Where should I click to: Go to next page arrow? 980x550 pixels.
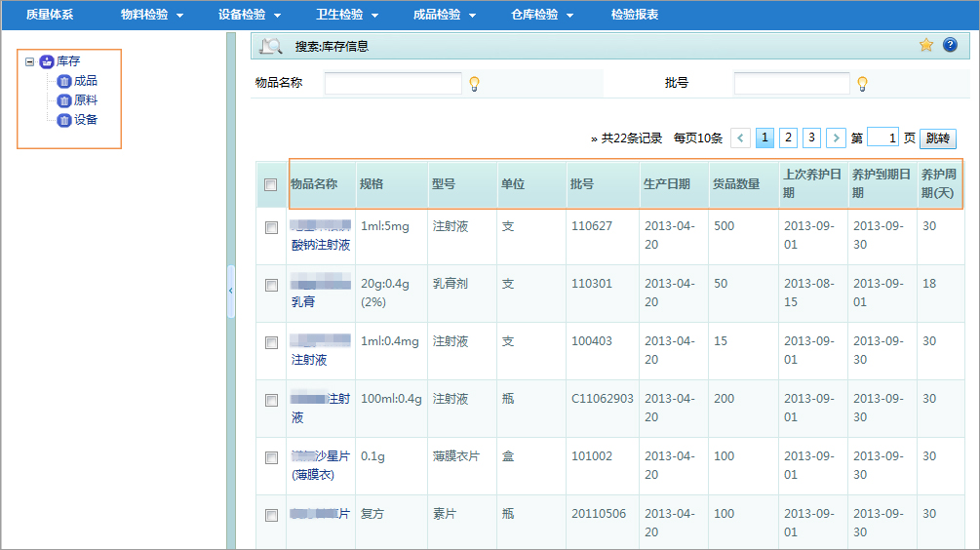tap(836, 137)
